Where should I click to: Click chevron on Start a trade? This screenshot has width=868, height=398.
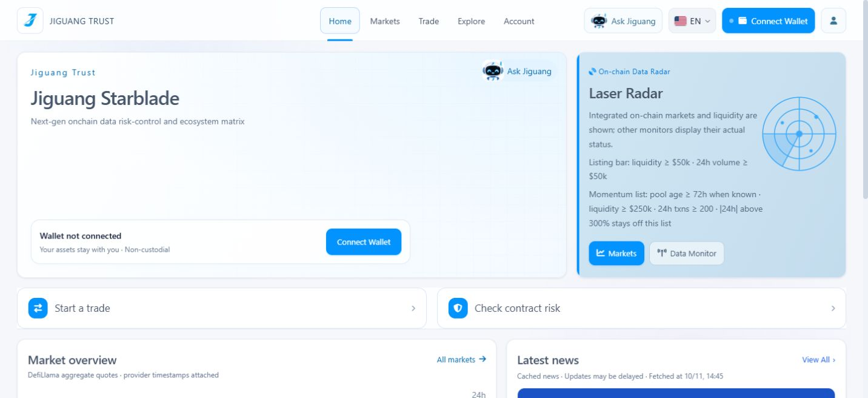pos(413,308)
